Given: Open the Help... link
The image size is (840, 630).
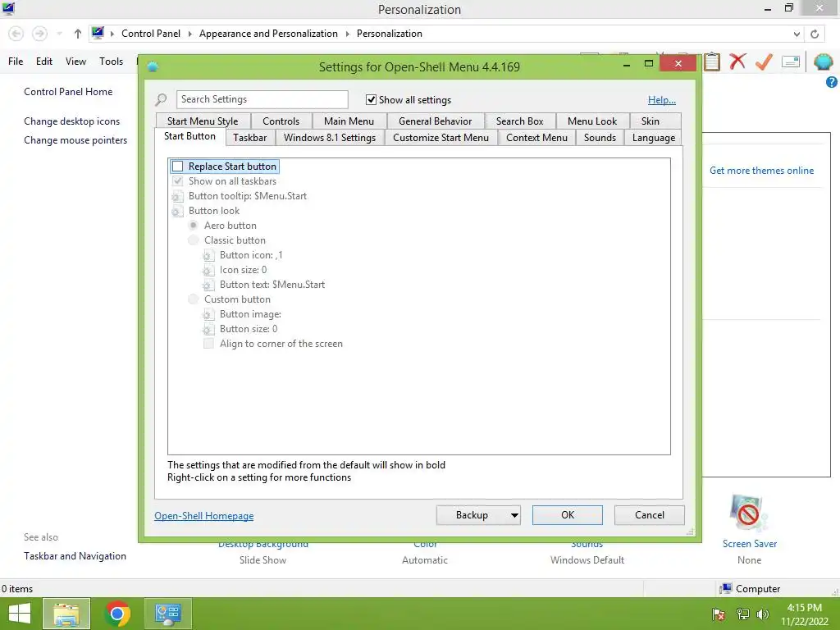Looking at the screenshot, I should point(662,100).
